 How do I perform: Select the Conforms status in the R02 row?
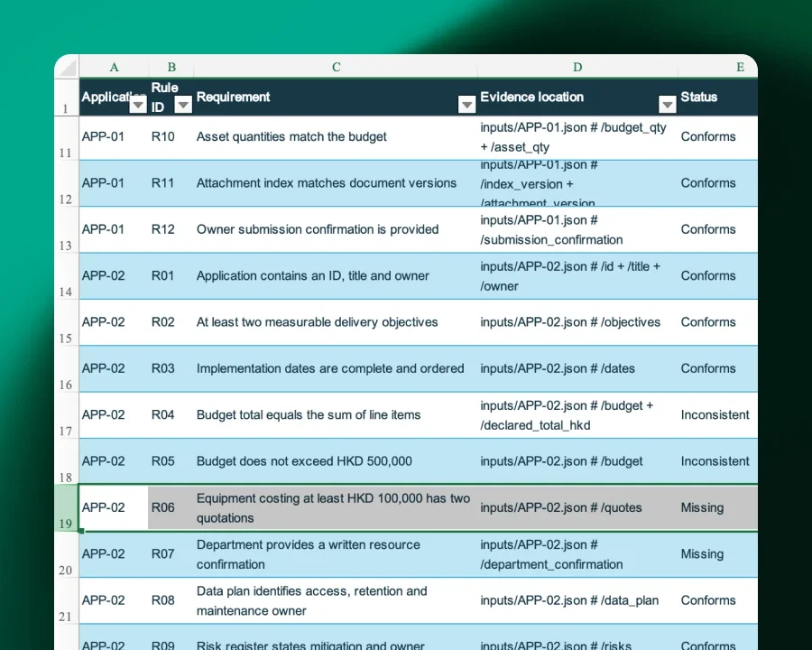(x=718, y=322)
